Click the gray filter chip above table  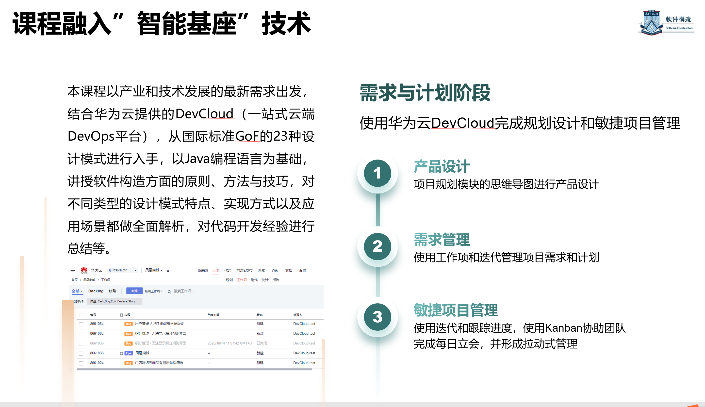point(115,301)
